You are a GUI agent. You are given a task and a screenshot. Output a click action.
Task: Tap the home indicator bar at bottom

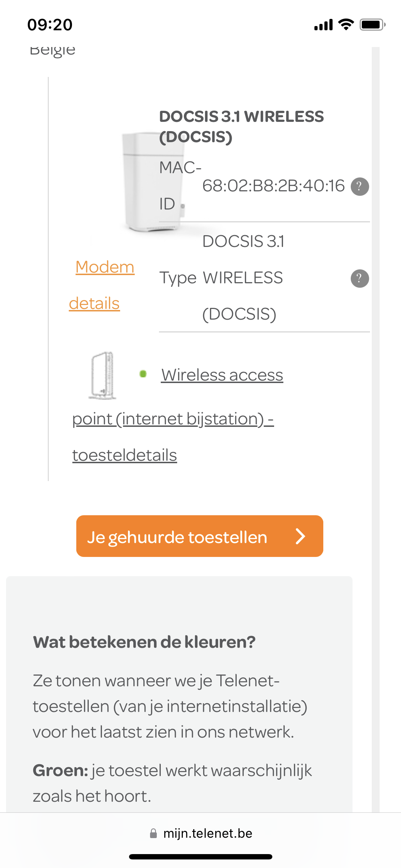[x=200, y=857]
